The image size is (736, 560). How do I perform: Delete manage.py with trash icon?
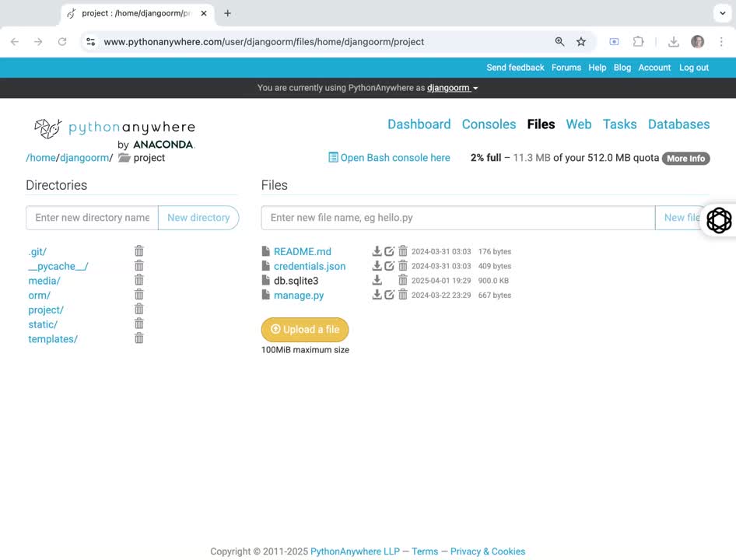coord(403,295)
